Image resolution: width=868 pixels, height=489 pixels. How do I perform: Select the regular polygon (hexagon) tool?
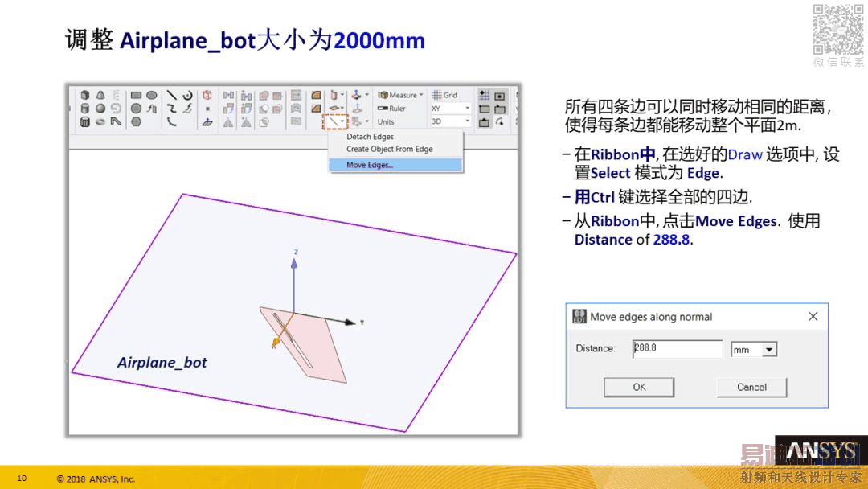(136, 121)
